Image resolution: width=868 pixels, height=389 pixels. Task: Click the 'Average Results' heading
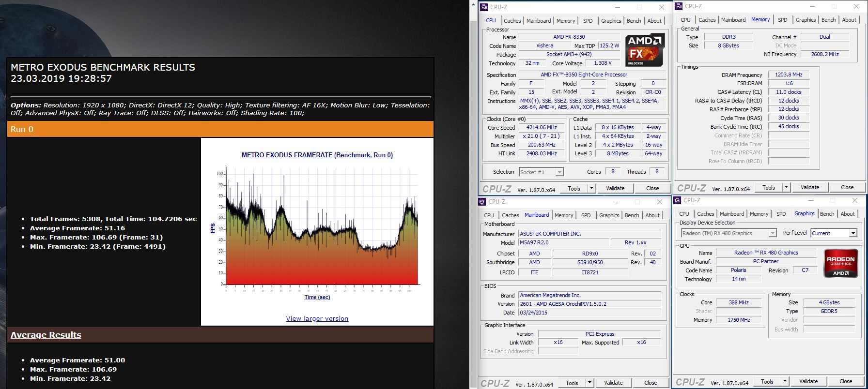(46, 335)
